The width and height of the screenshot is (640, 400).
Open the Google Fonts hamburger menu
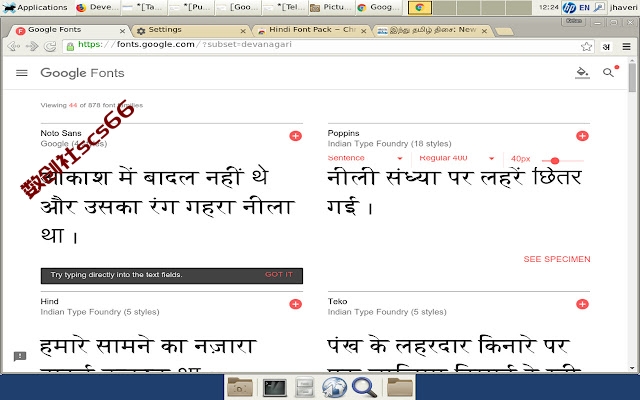tap(22, 73)
